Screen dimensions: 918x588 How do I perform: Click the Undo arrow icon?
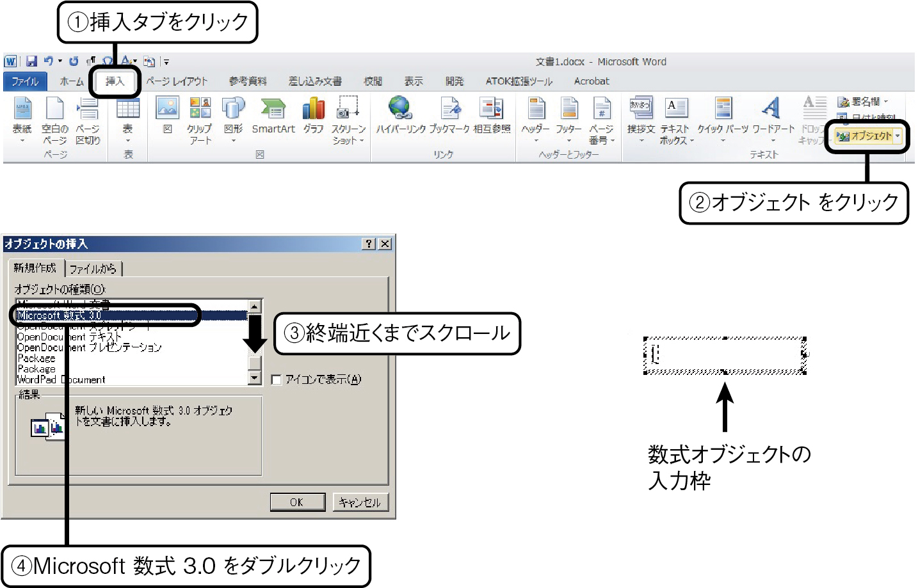49,61
